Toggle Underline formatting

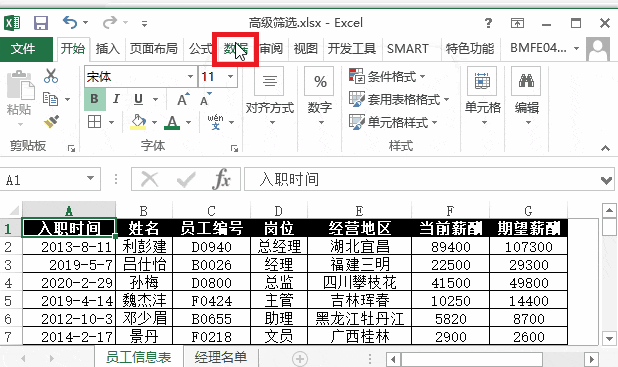click(138, 99)
